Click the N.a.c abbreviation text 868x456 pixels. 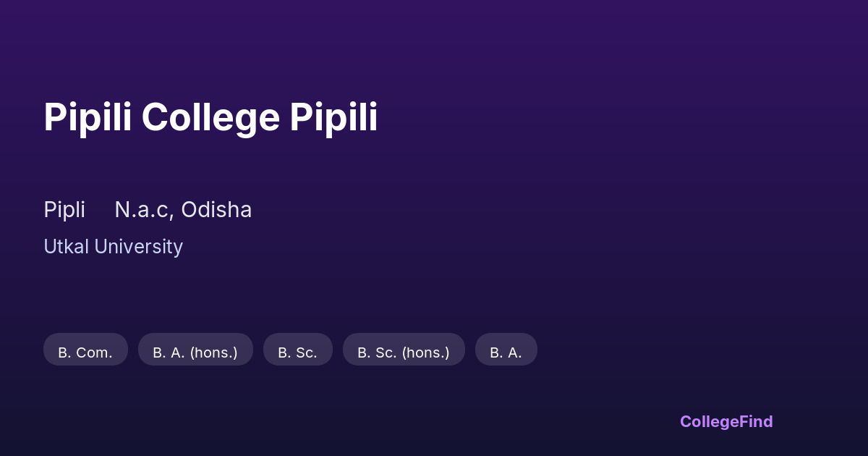click(x=143, y=210)
